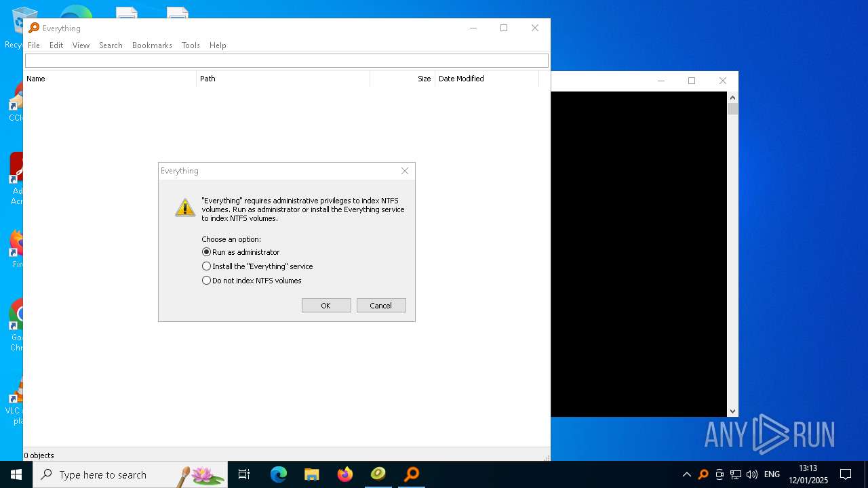
Task: Click the ENG language indicator
Action: 772,474
